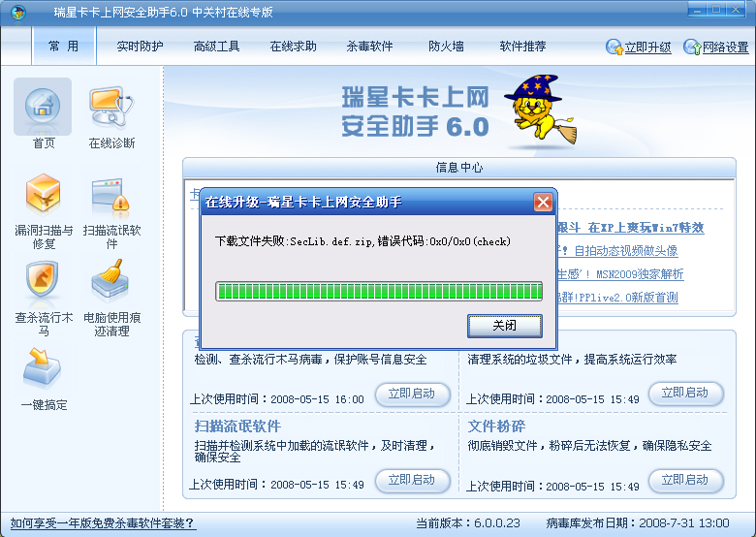This screenshot has width=756, height=537.
Task: Open the 网络设置 network settings link
Action: 726,47
